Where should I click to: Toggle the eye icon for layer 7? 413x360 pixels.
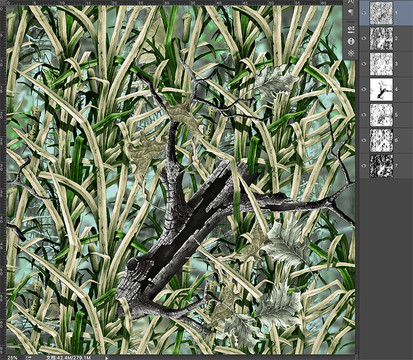point(364,166)
